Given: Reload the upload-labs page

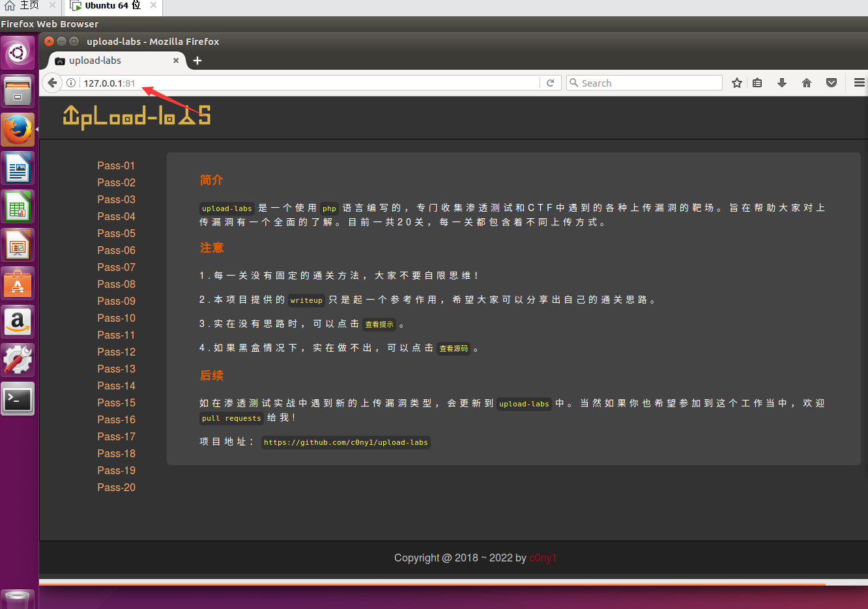Looking at the screenshot, I should pos(551,83).
